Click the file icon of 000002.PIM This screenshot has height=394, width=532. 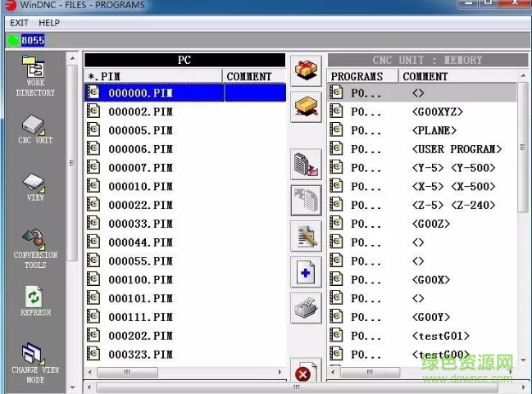93,111
